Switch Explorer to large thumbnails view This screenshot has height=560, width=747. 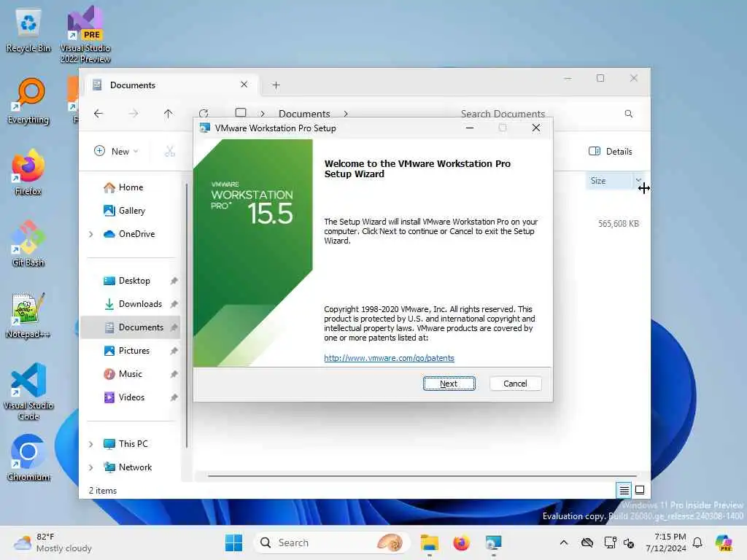(640, 489)
